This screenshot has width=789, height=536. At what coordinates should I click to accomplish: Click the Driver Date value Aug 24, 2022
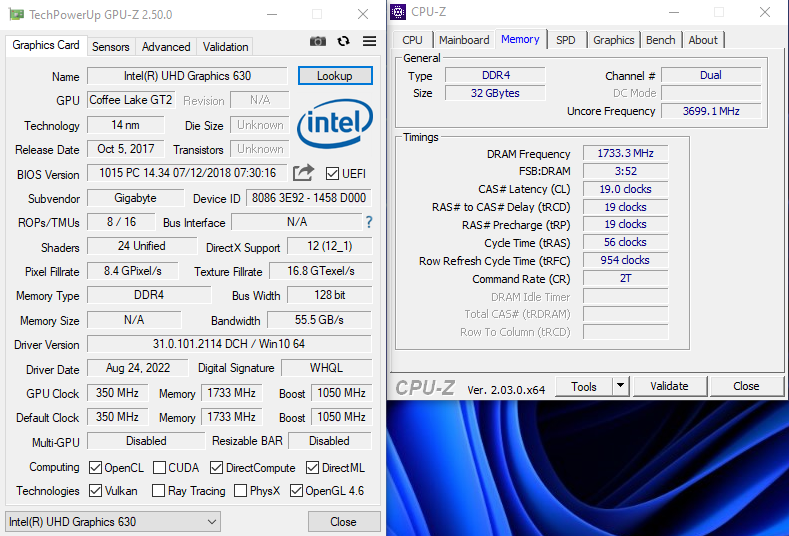click(138, 368)
